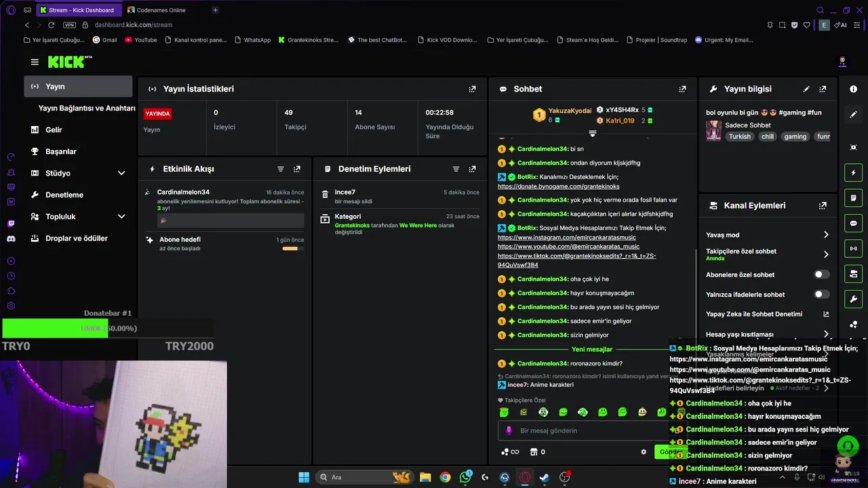Viewport: 868px width, 488px height.
Task: Click the right sidebar broadcast signal icon
Action: pos(853,248)
